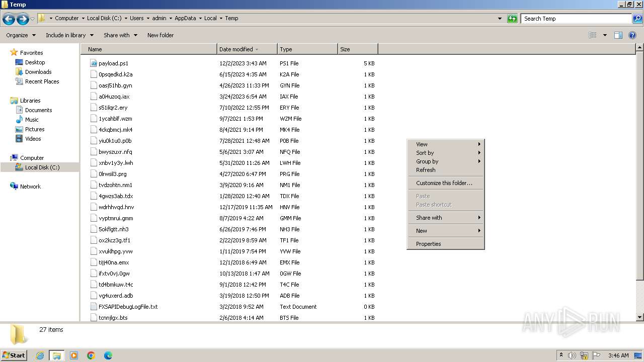Select file tcnnjlgx.bts
The height and width of the screenshot is (362, 644).
click(x=113, y=318)
